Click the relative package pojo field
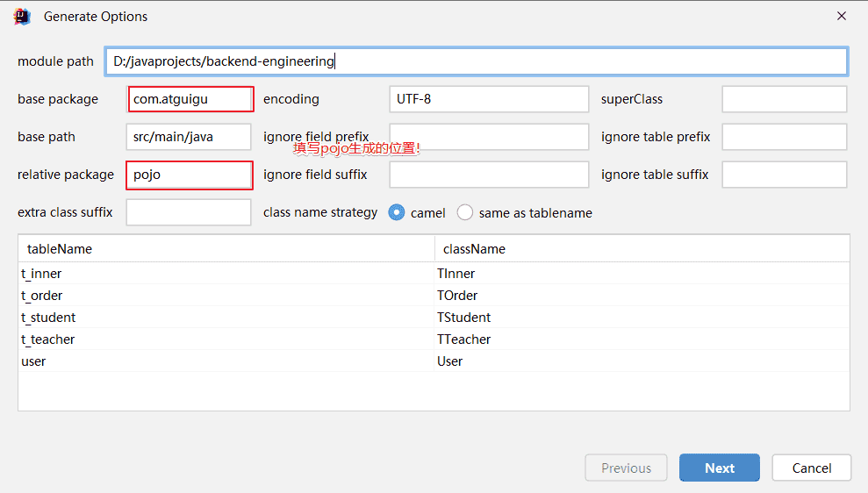This screenshot has width=868, height=493. (x=190, y=175)
